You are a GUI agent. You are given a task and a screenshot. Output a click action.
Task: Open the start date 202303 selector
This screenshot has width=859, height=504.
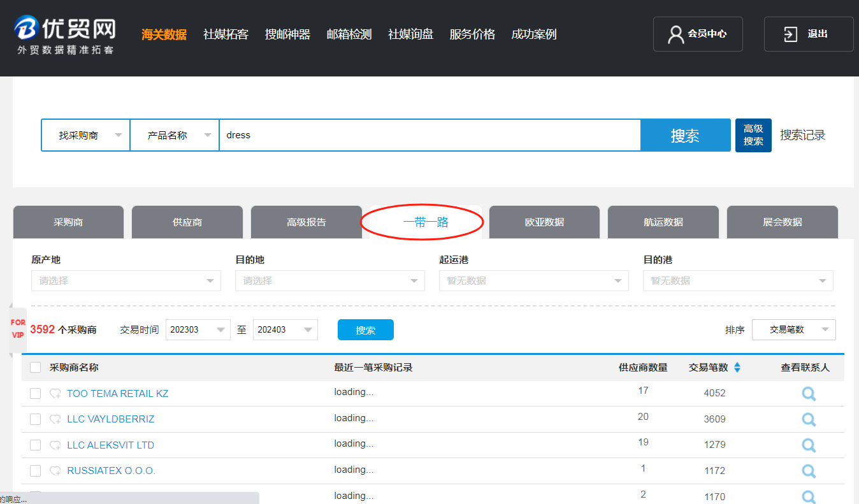198,330
